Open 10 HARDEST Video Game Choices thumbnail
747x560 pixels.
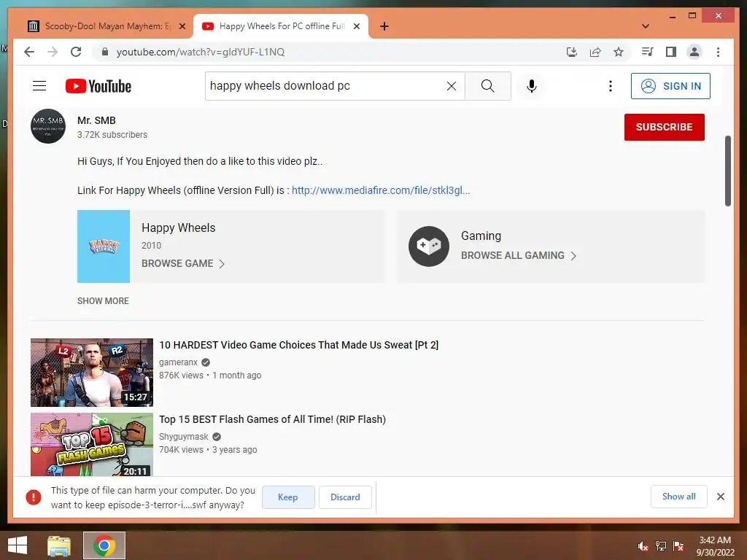[x=91, y=373]
